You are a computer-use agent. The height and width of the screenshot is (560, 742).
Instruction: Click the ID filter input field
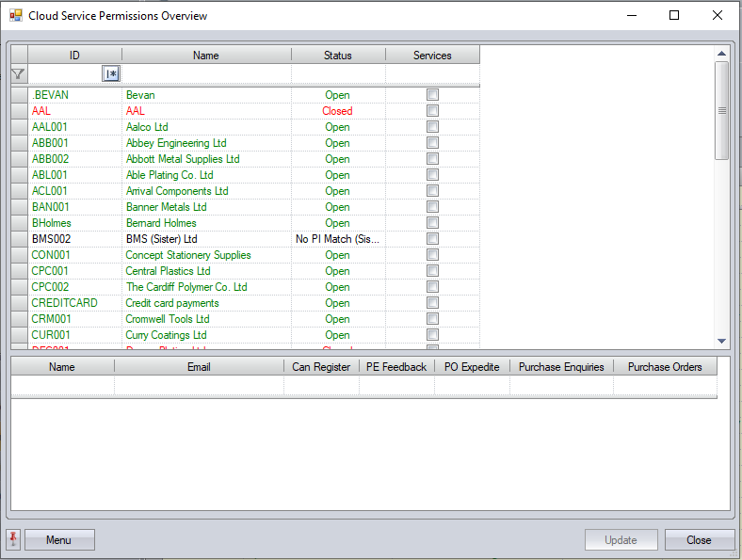65,73
